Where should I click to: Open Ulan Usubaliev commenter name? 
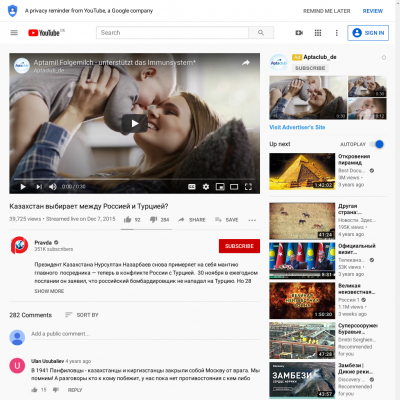click(47, 361)
